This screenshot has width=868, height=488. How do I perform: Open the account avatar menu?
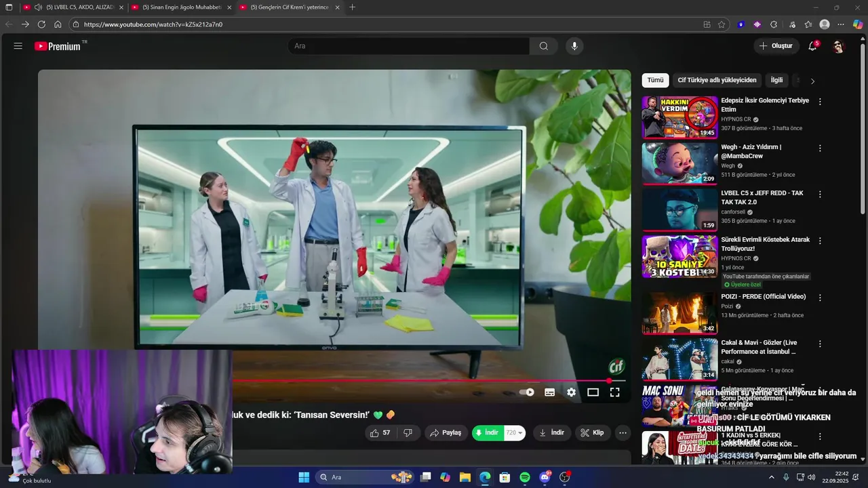[x=838, y=46]
